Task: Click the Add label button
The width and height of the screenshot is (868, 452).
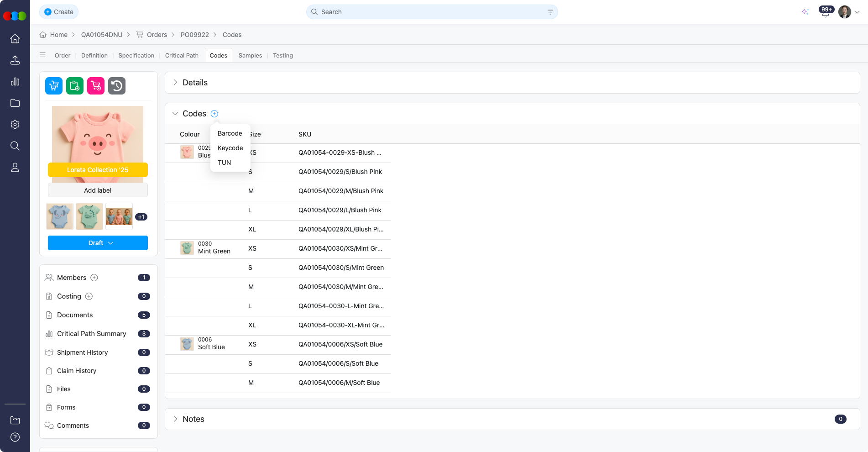Action: pyautogui.click(x=98, y=190)
